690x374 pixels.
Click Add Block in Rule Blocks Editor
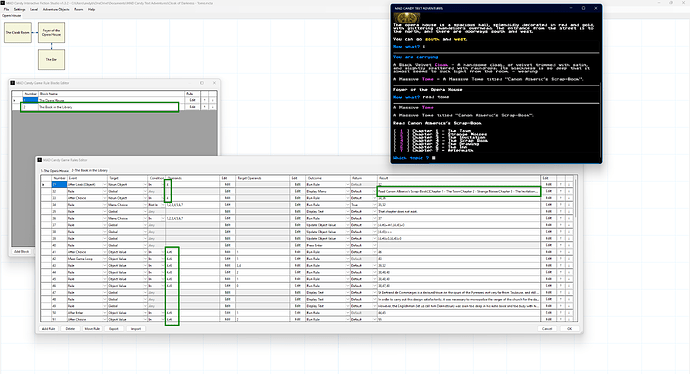coord(22,251)
